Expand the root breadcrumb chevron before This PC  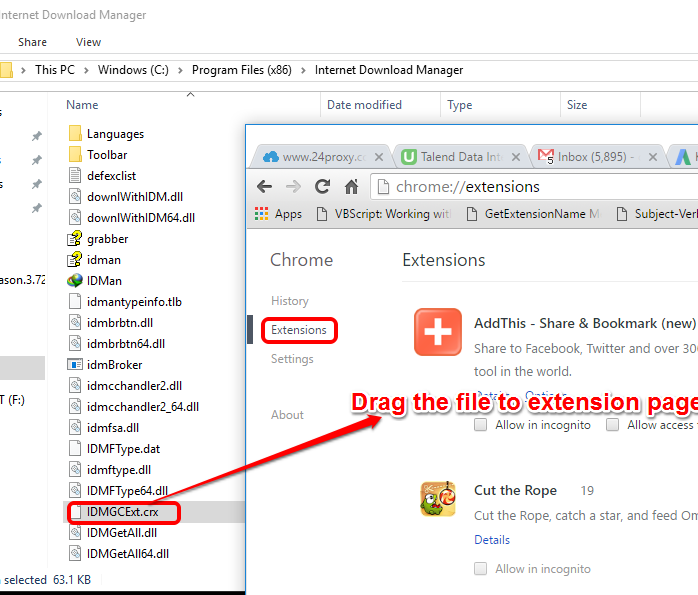tap(24, 70)
